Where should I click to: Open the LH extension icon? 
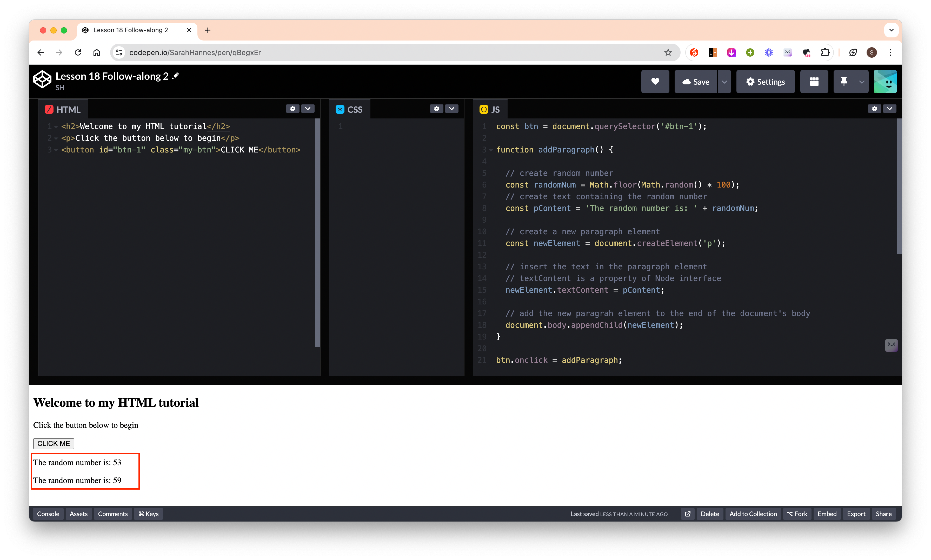(x=713, y=52)
